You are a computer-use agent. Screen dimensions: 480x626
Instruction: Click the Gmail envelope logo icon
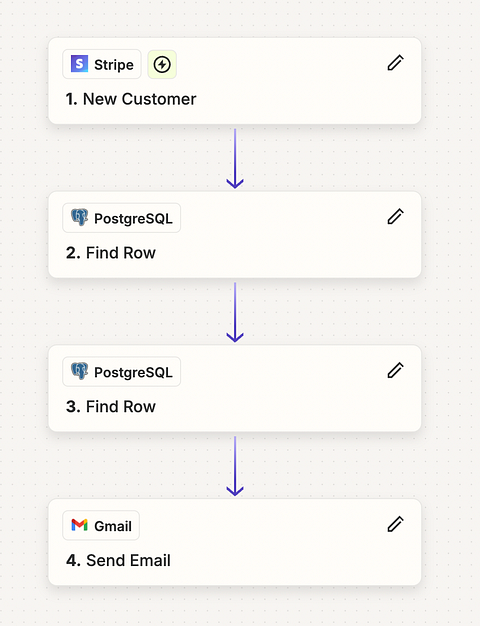point(79,525)
